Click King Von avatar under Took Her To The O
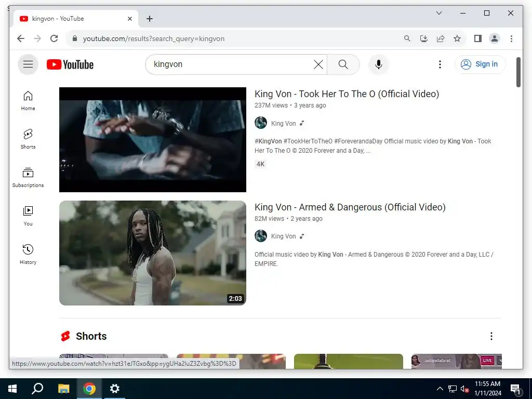This screenshot has height=399, width=532. (x=261, y=123)
